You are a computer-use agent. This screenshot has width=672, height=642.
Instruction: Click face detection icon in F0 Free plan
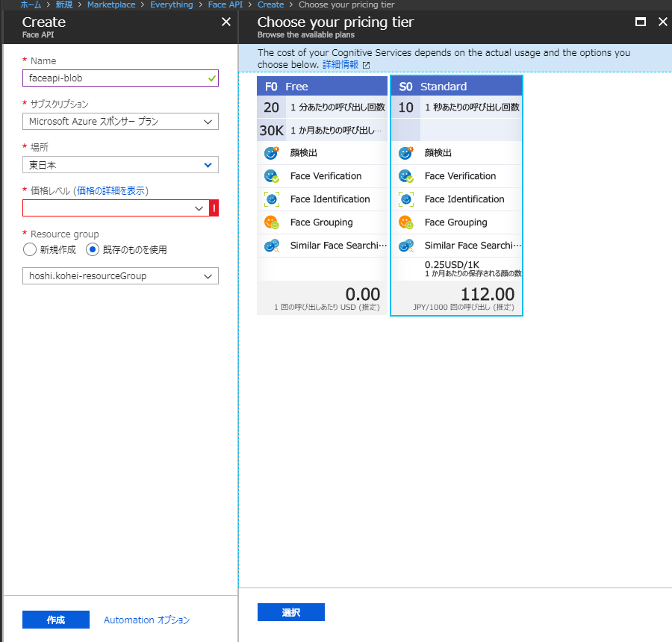[271, 152]
